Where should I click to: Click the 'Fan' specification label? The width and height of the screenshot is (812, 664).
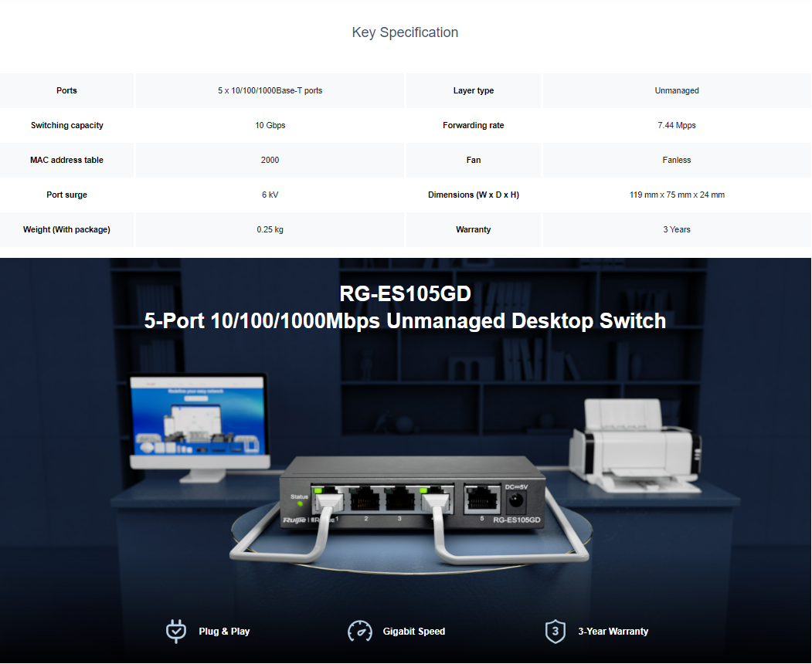(474, 160)
